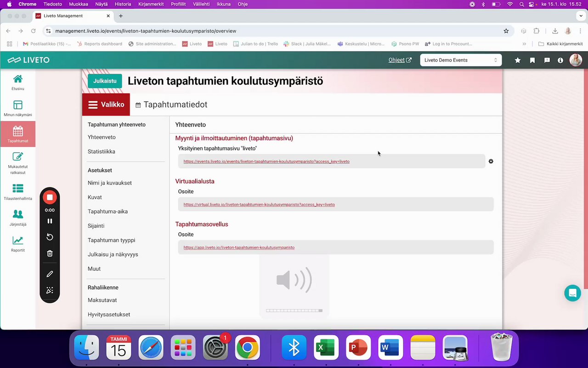Open Kaikki kirjanmerkit bookmarks folder
The height and width of the screenshot is (368, 588).
pos(560,44)
